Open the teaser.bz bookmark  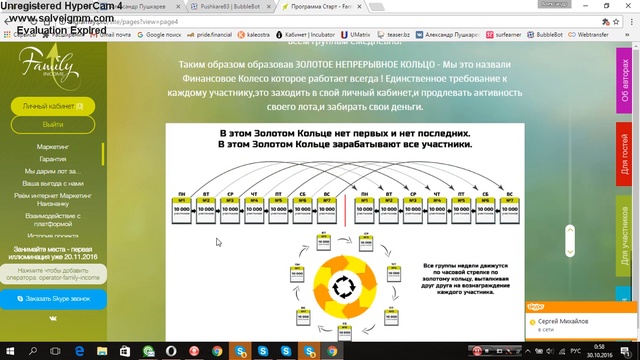(393, 35)
